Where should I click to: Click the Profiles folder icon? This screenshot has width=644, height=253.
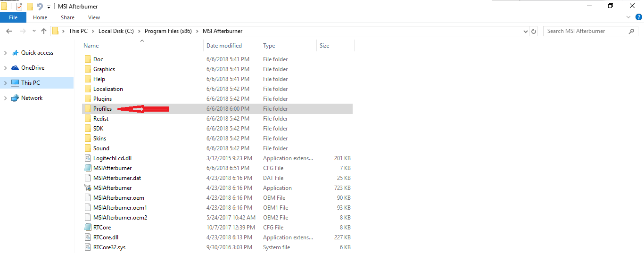click(x=88, y=109)
